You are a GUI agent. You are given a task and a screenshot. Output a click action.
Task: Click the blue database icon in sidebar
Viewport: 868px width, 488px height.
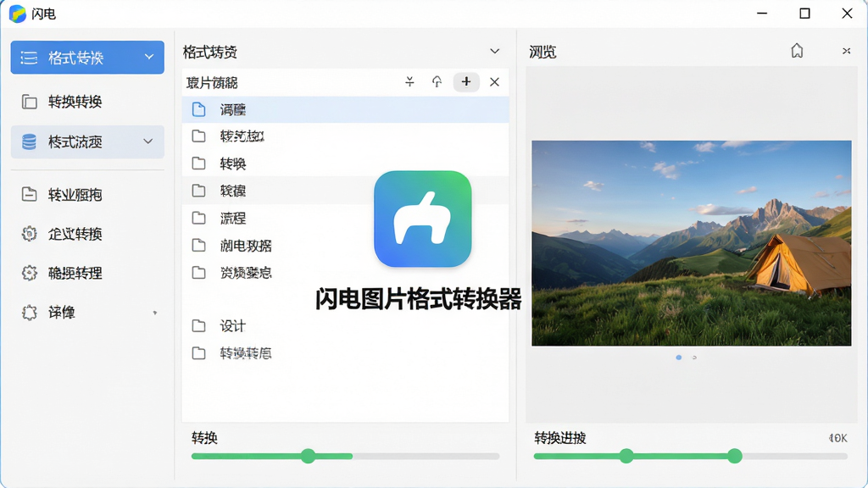[29, 142]
